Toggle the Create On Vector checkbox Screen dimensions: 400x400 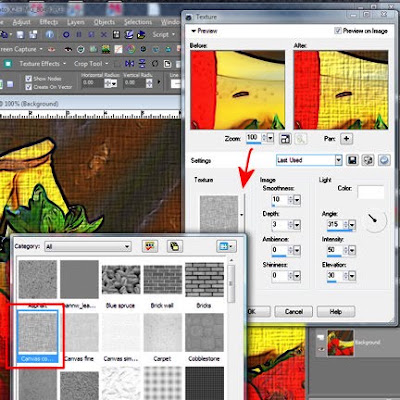click(x=29, y=87)
